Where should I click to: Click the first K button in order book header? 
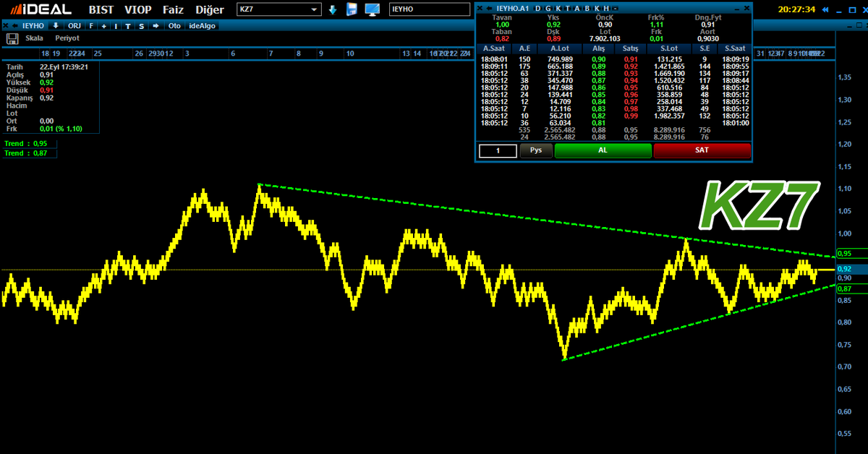[x=558, y=9]
